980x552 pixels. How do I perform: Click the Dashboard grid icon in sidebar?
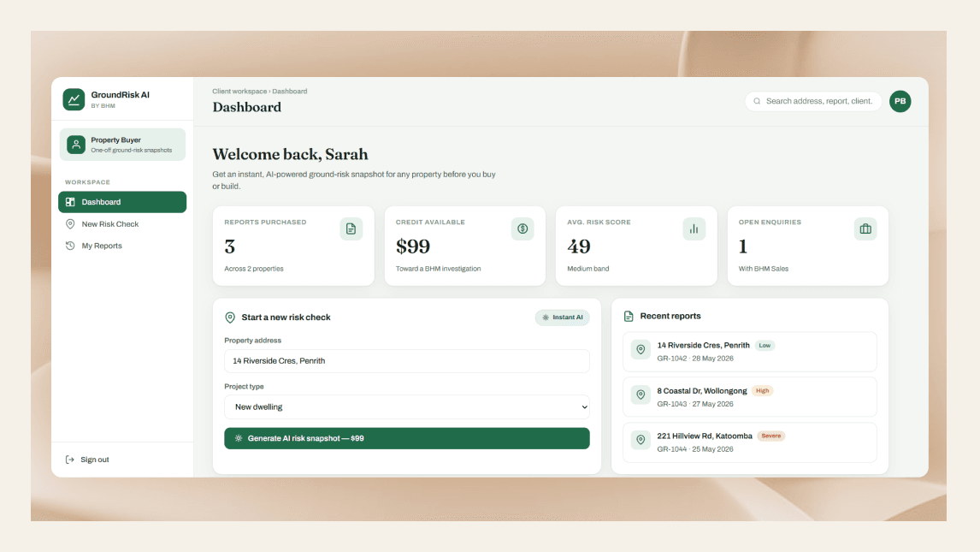pyautogui.click(x=70, y=202)
